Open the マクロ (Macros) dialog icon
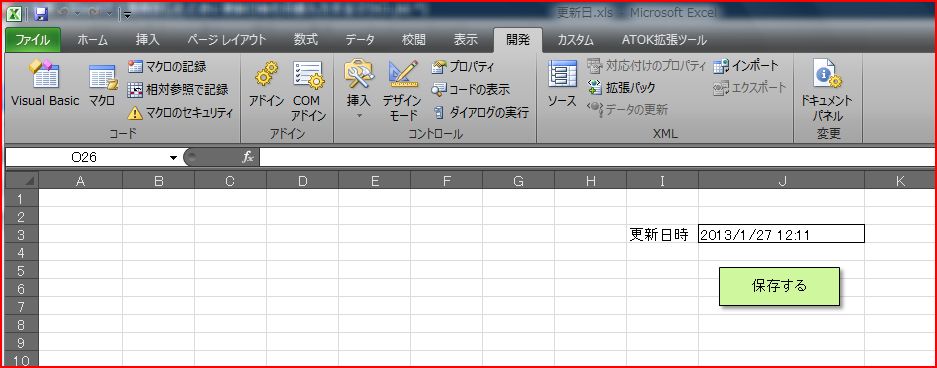 pos(103,85)
